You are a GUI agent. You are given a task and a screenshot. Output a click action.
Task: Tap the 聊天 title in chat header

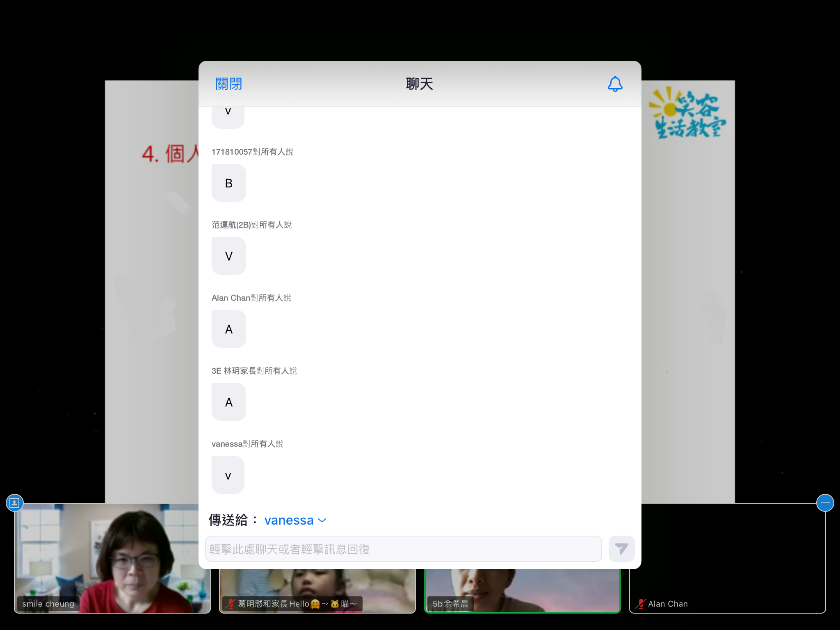[420, 84]
